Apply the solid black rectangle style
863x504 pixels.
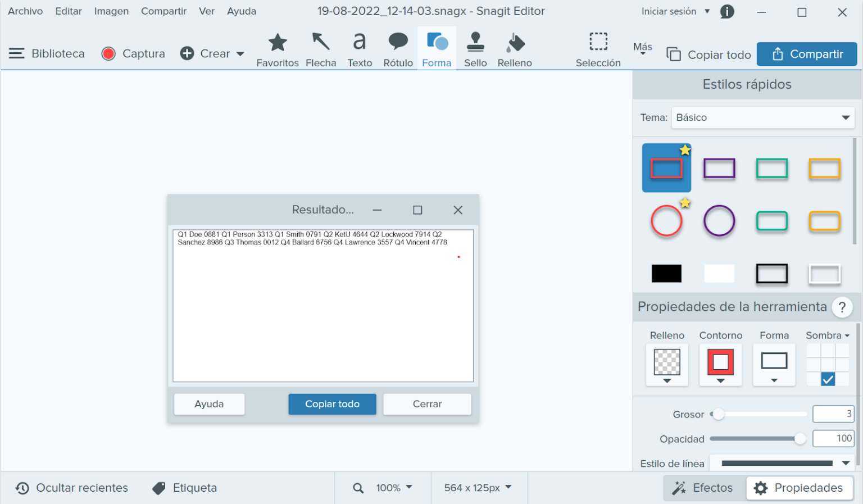click(666, 274)
